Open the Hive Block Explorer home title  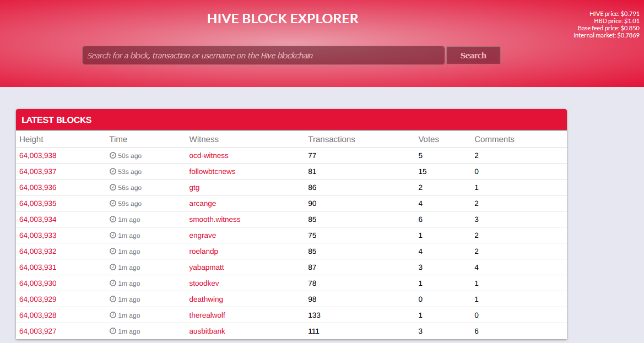(x=283, y=19)
